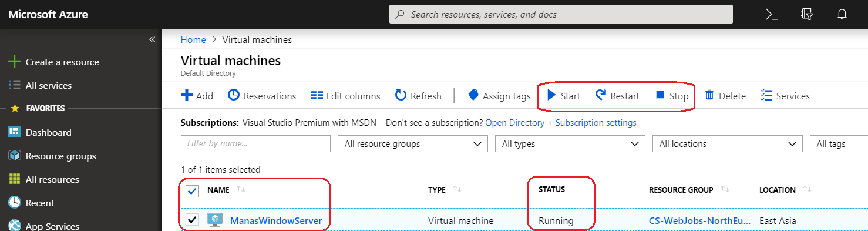Click the East Asia location cell
Screen dimensions: 868x231
778,220
